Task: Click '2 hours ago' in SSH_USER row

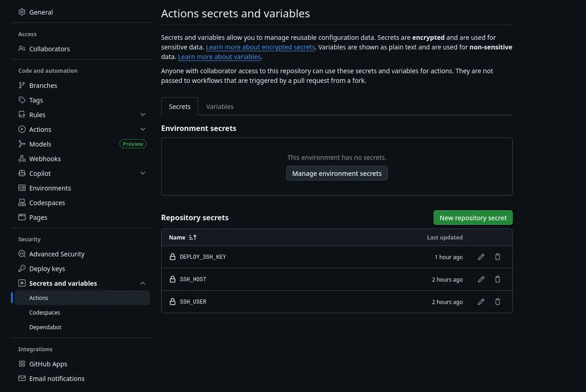Action: [447, 302]
